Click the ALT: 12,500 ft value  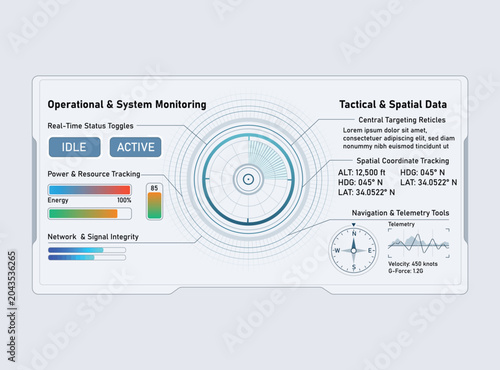tap(362, 172)
